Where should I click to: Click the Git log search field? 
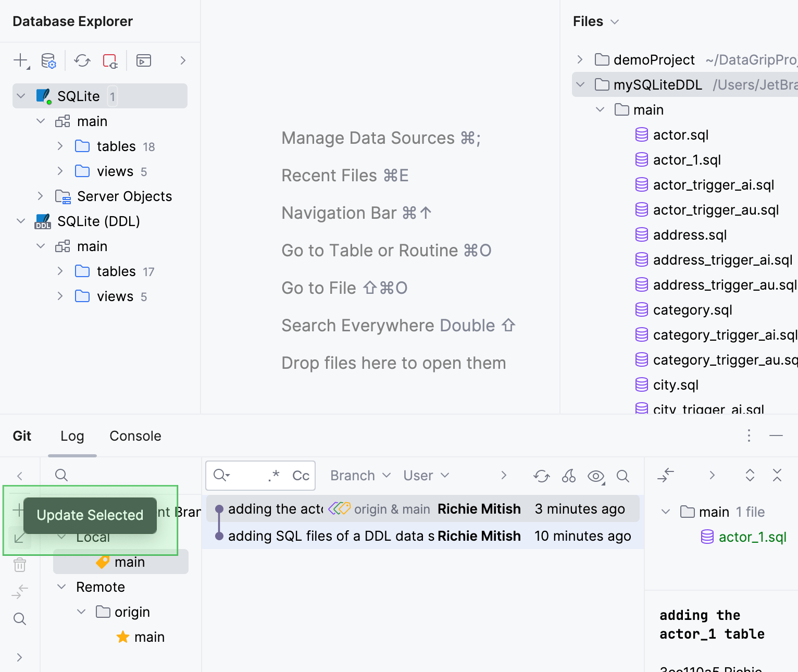tap(244, 475)
